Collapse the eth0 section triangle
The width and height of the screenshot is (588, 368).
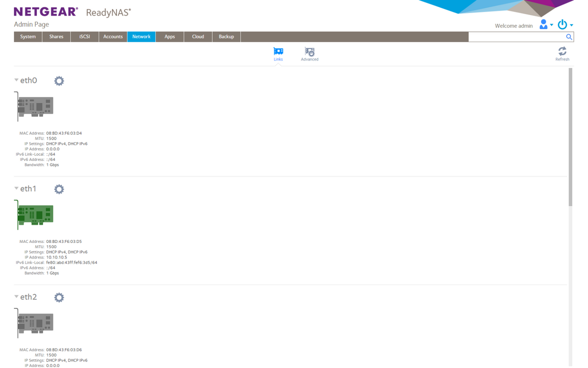tap(16, 80)
